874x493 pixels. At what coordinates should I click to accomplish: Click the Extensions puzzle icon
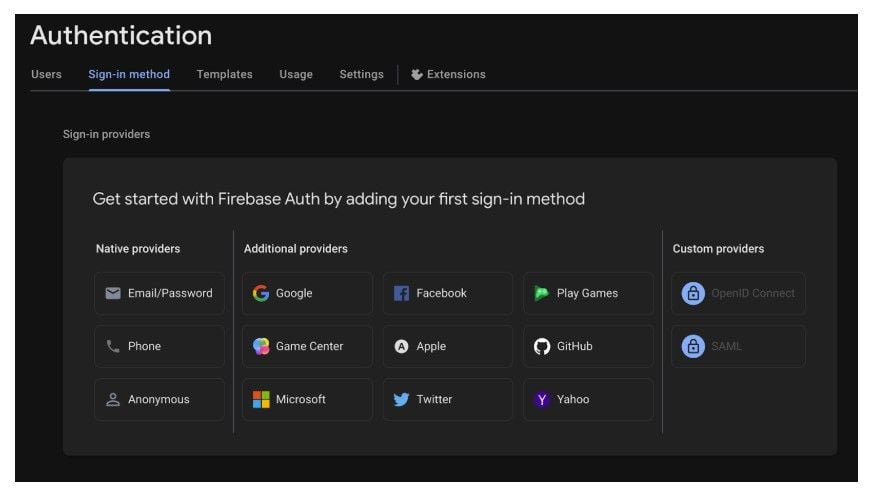point(416,74)
